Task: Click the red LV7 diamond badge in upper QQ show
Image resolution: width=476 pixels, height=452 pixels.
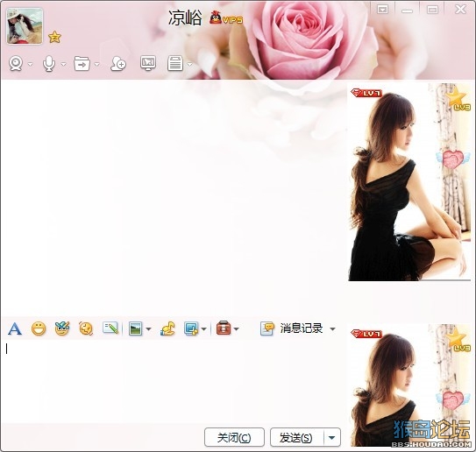Action: point(366,93)
